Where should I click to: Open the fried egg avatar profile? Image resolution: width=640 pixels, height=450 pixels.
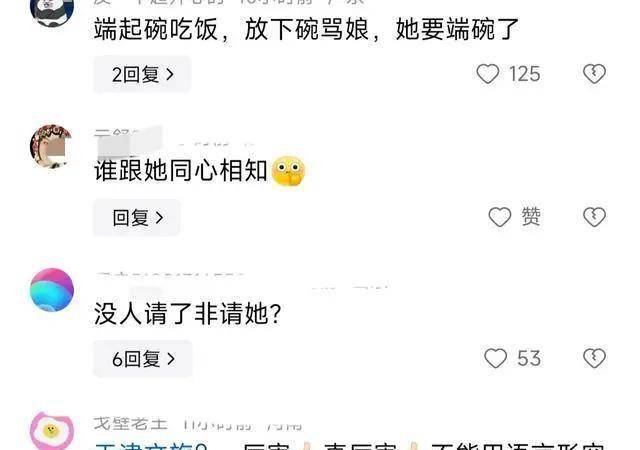click(52, 431)
